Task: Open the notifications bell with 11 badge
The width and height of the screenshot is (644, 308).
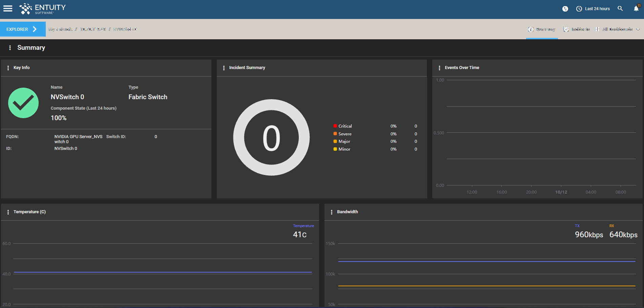Action: tap(637, 8)
